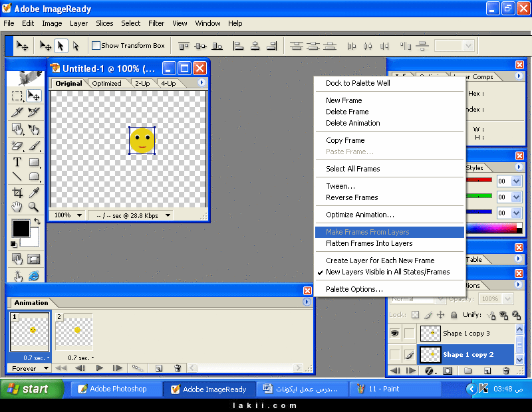The image size is (532, 412).
Task: Pick the Tab Rectangle tool
Action: (34, 176)
